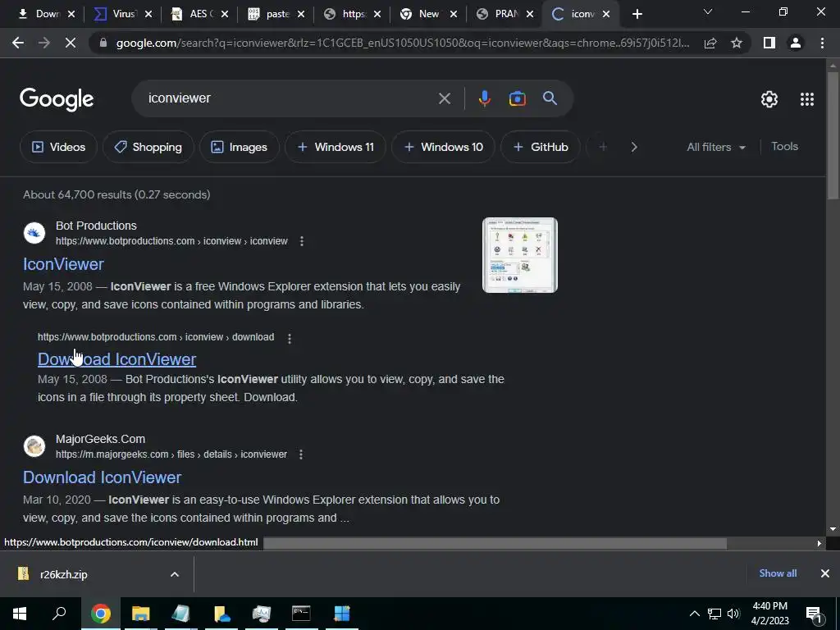Image resolution: width=840 pixels, height=630 pixels.
Task: Open the Google apps grid icon
Action: pos(807,99)
